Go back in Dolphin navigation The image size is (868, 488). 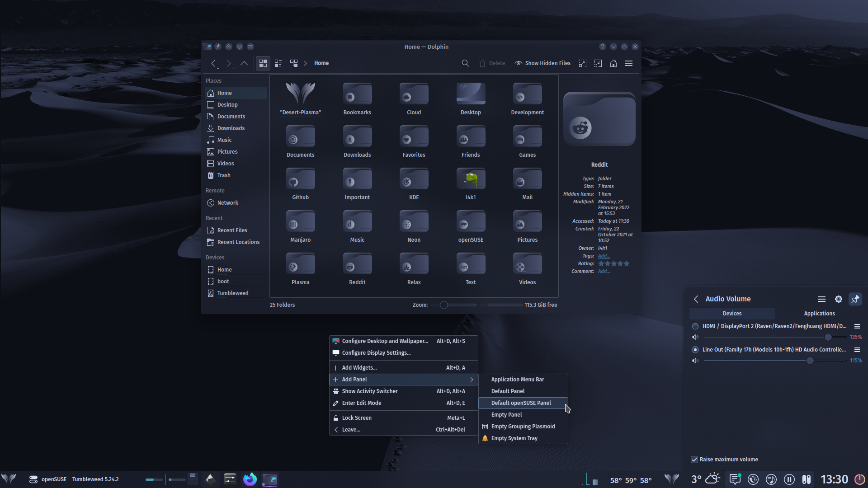(x=214, y=63)
